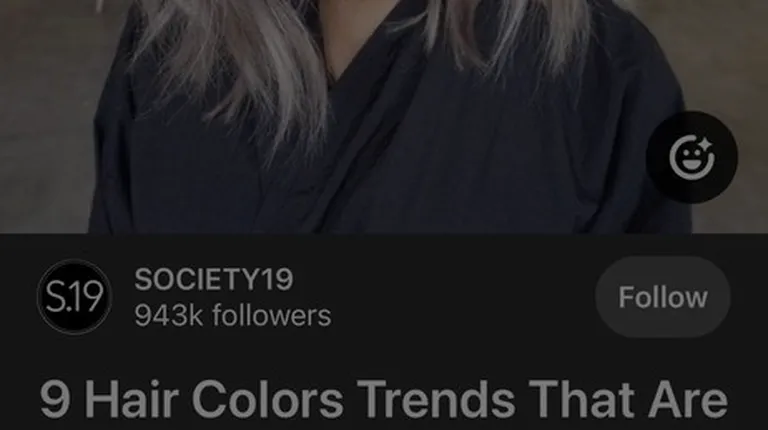
Task: Tap the S.19 profile avatar
Action: 74,297
